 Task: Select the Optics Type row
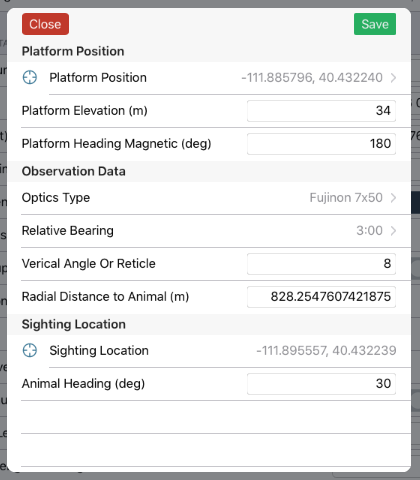(209, 198)
